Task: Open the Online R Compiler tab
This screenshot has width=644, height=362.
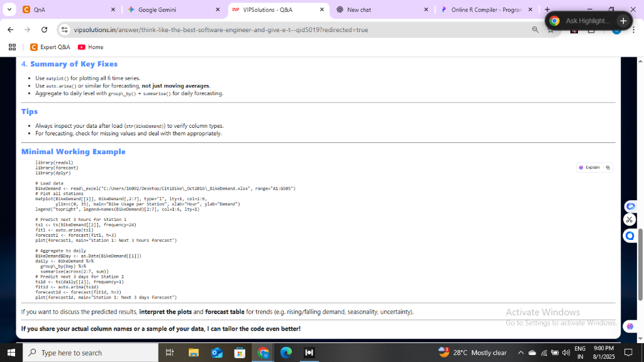Action: click(x=486, y=9)
